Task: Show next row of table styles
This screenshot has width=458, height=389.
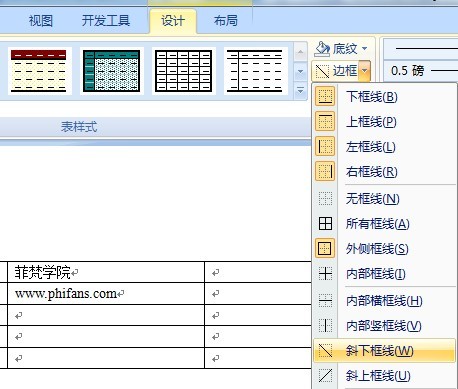Action: 300,71
